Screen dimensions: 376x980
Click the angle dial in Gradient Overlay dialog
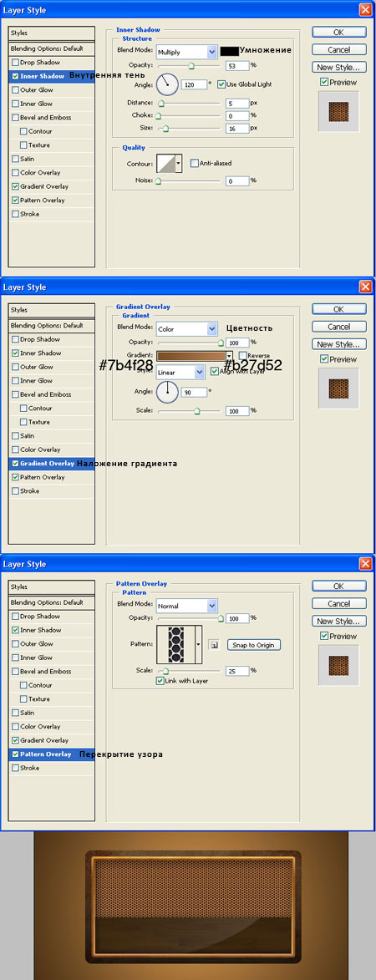167,393
